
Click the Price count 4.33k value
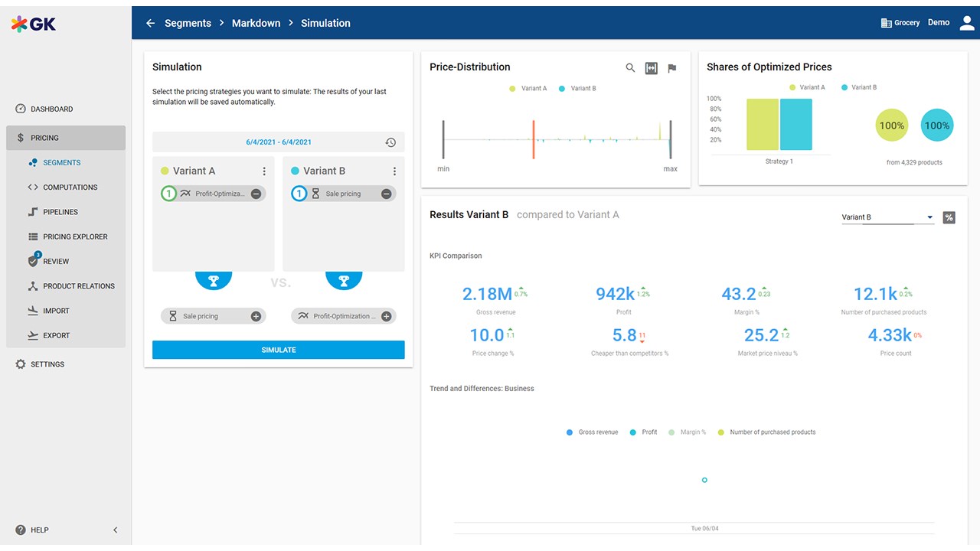click(890, 335)
